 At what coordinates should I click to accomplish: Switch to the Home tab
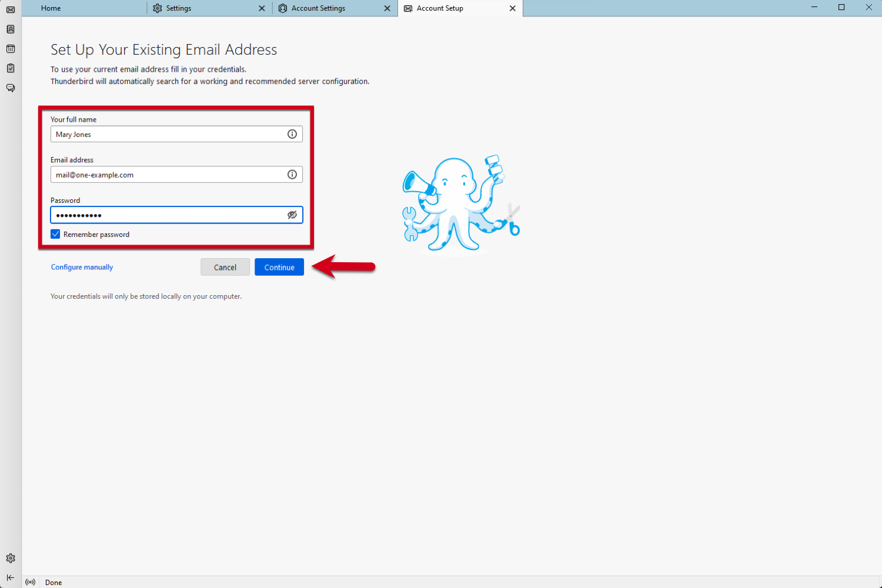click(51, 8)
